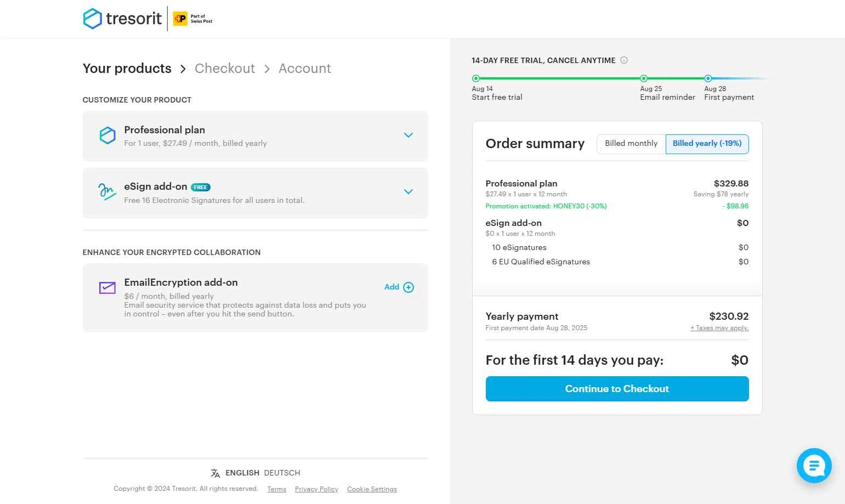This screenshot has width=845, height=504.
Task: Switch to Billed monthly
Action: tap(631, 144)
